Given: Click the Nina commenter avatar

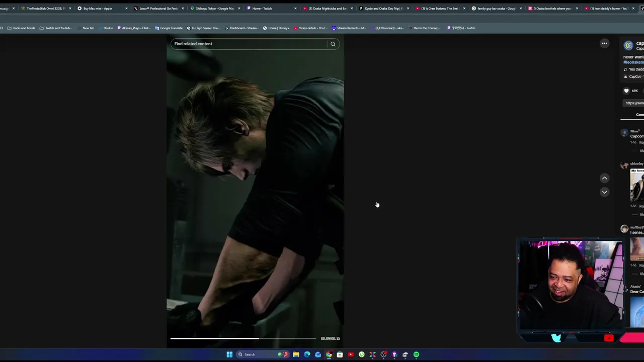Looking at the screenshot, I should [x=624, y=133].
